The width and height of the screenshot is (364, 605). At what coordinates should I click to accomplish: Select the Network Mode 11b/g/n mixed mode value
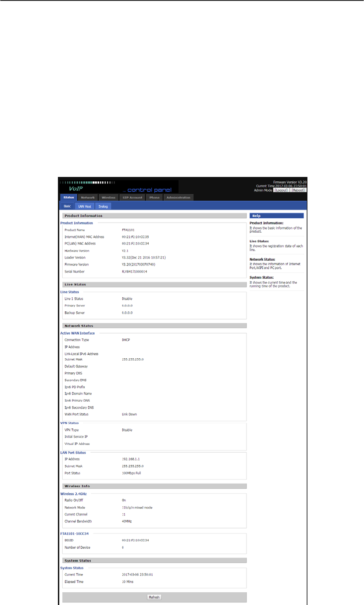point(137,507)
